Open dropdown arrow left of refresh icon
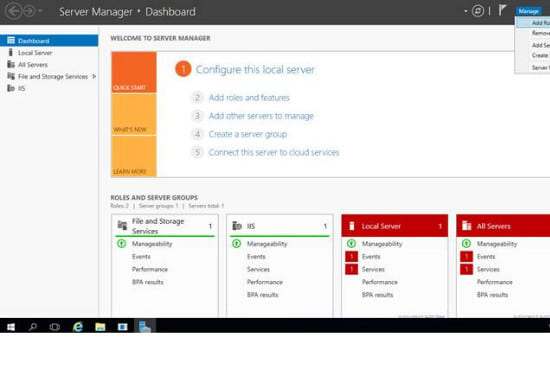 pos(466,11)
